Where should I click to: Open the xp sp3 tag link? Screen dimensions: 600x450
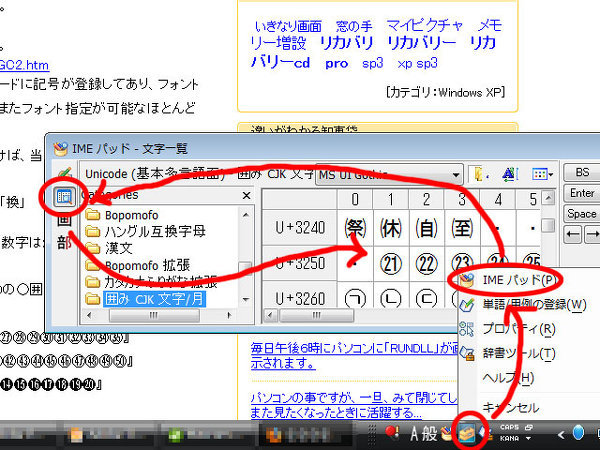coord(417,63)
